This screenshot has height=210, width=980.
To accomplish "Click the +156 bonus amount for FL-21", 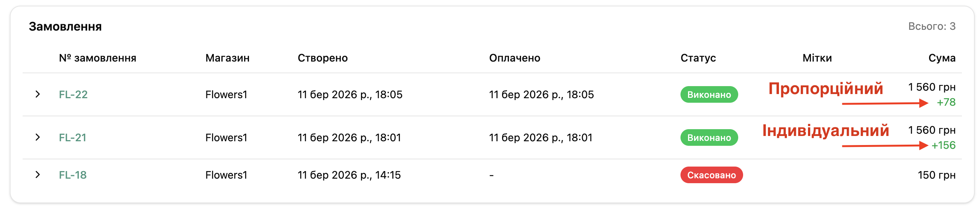I will [x=943, y=145].
